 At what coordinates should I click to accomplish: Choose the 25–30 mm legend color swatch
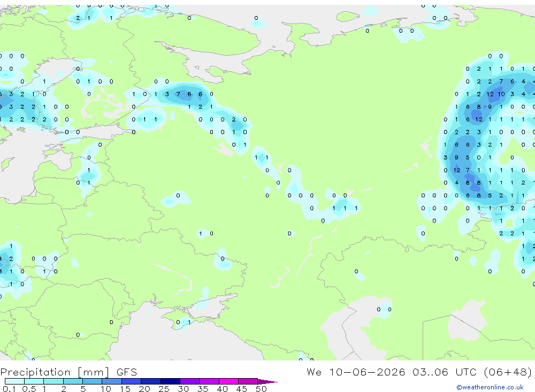tap(170, 381)
